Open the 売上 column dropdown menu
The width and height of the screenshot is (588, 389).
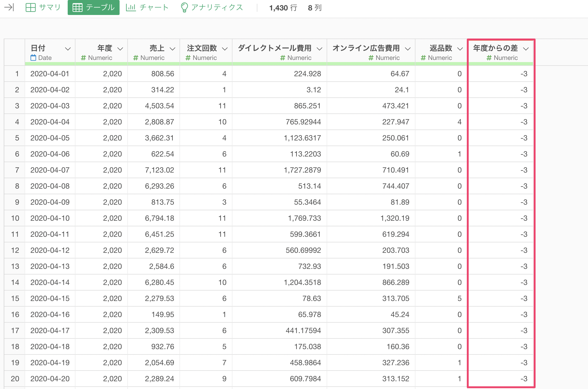(173, 49)
